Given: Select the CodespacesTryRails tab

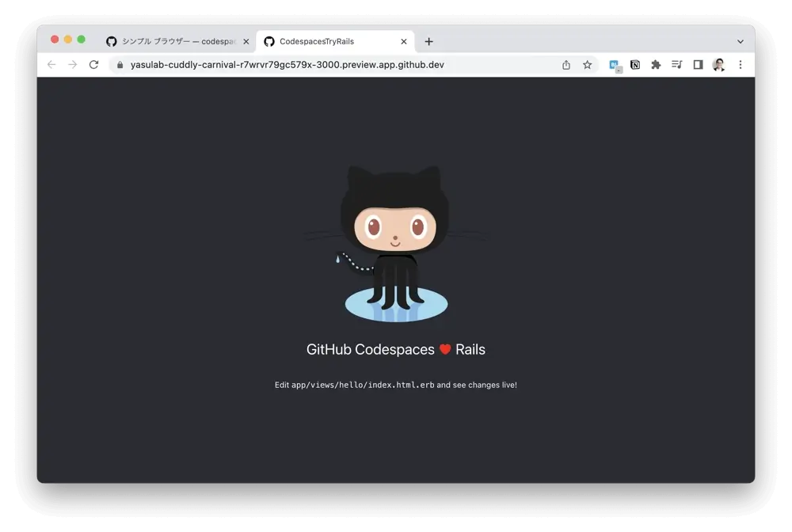Looking at the screenshot, I should (x=325, y=42).
